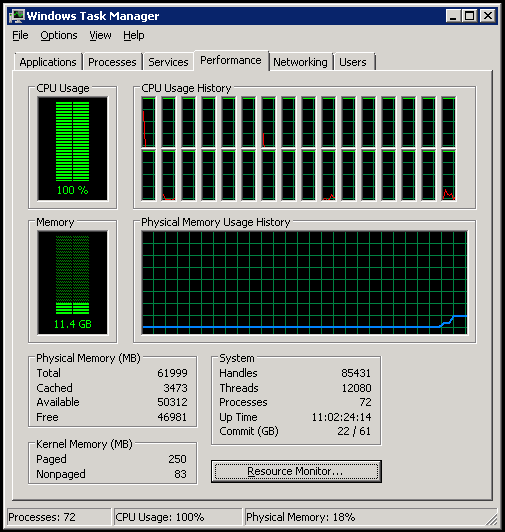This screenshot has height=532, width=505.
Task: Click the last bottom-row CPU core graph
Action: pyautogui.click(x=449, y=175)
